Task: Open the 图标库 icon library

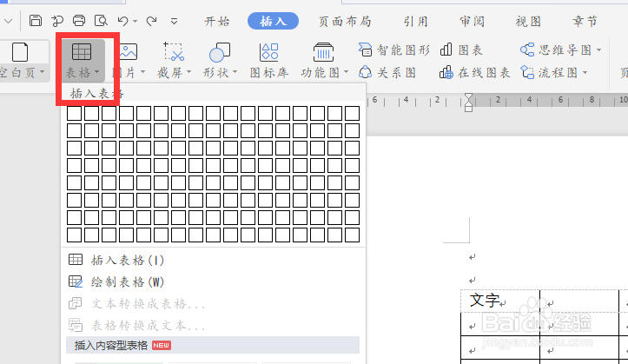Action: pos(269,60)
